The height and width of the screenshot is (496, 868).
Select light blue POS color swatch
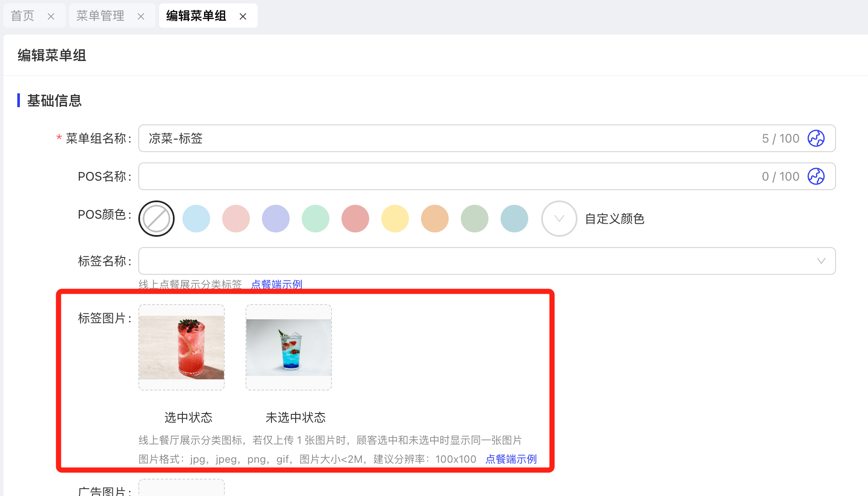coord(196,219)
